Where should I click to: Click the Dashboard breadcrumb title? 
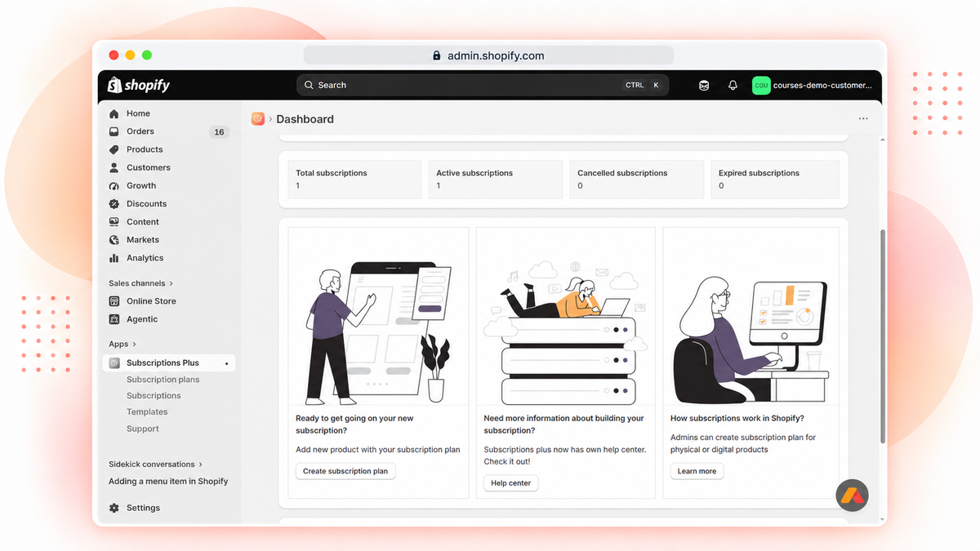tap(305, 119)
